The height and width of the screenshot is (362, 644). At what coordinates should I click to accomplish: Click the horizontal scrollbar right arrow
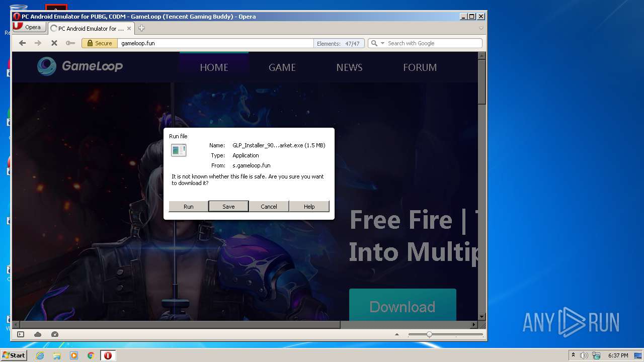[473, 325]
